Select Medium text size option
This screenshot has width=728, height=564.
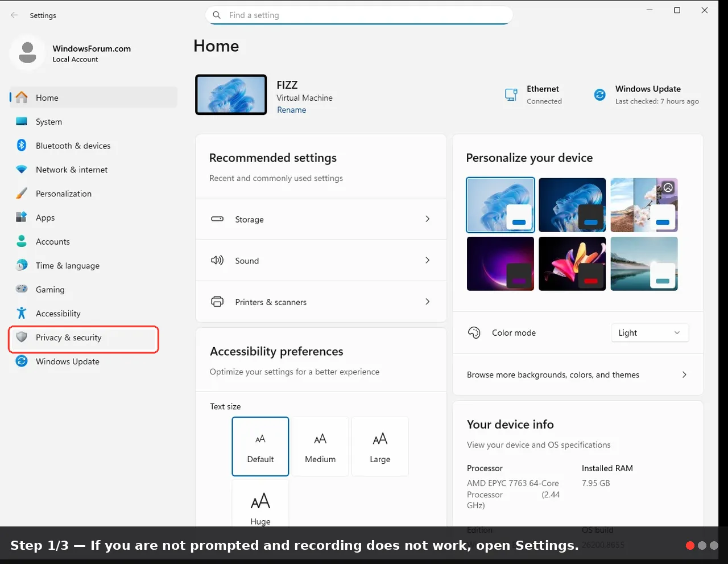tap(320, 447)
